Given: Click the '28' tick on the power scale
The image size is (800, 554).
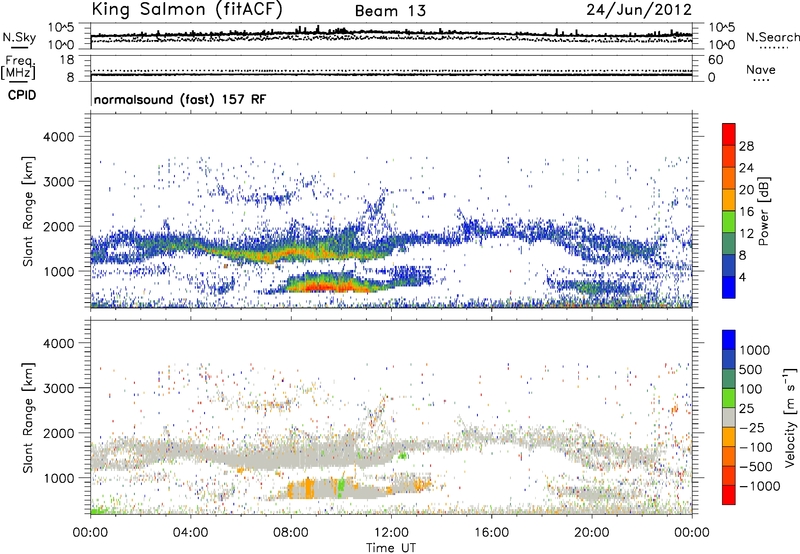Looking at the screenshot, I should (x=746, y=146).
